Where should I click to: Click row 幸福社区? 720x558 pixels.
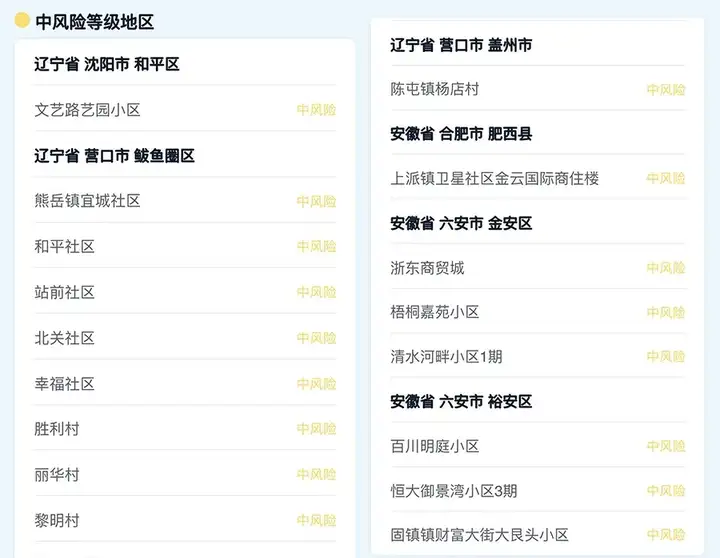click(x=185, y=383)
